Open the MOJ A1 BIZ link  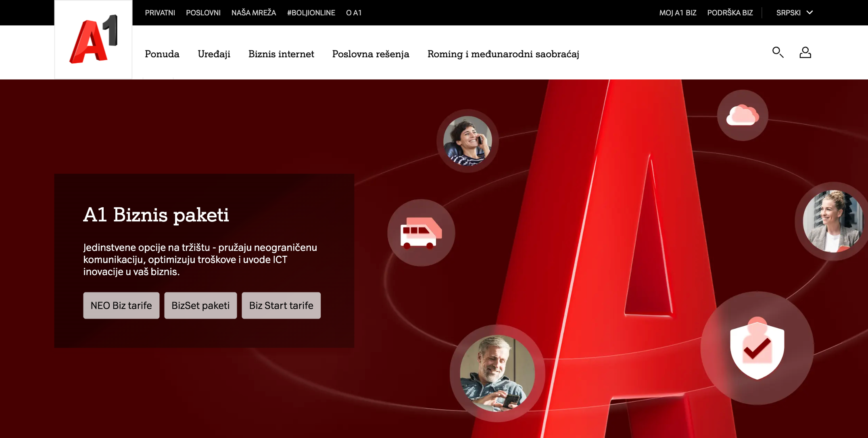coord(678,13)
